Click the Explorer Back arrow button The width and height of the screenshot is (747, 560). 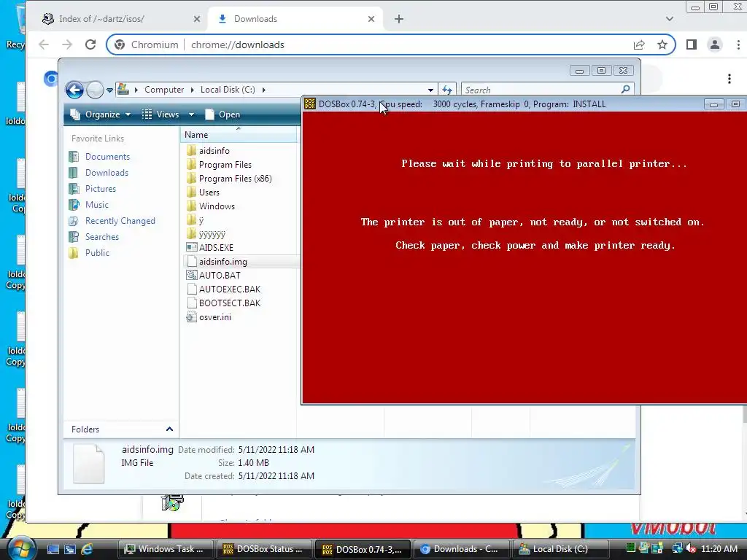(75, 90)
